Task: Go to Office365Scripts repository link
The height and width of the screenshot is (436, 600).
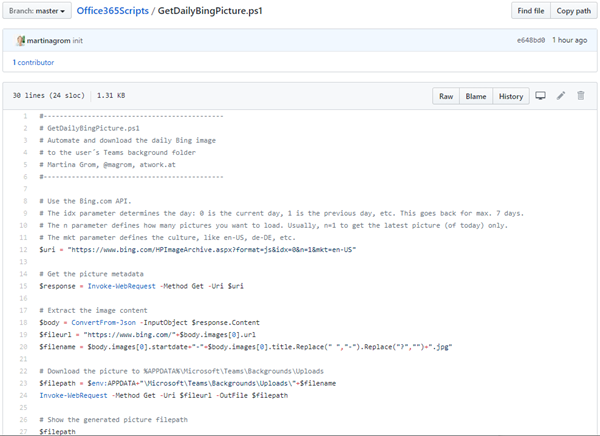Action: click(115, 10)
